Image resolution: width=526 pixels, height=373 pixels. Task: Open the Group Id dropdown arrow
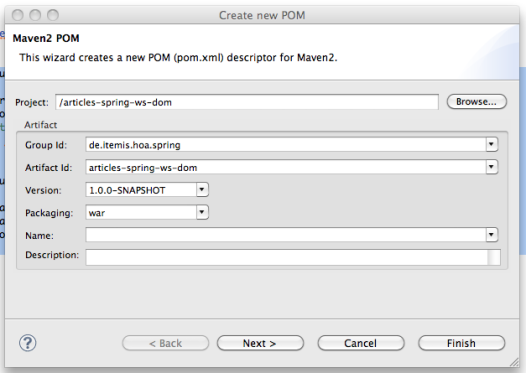pos(491,145)
